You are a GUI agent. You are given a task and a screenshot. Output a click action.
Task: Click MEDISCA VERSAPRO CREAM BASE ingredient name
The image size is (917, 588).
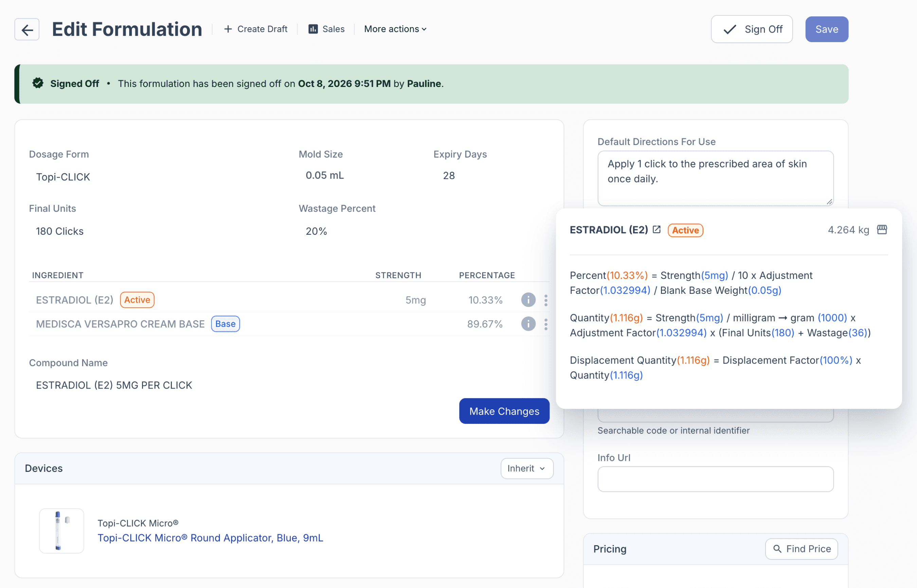coord(120,324)
